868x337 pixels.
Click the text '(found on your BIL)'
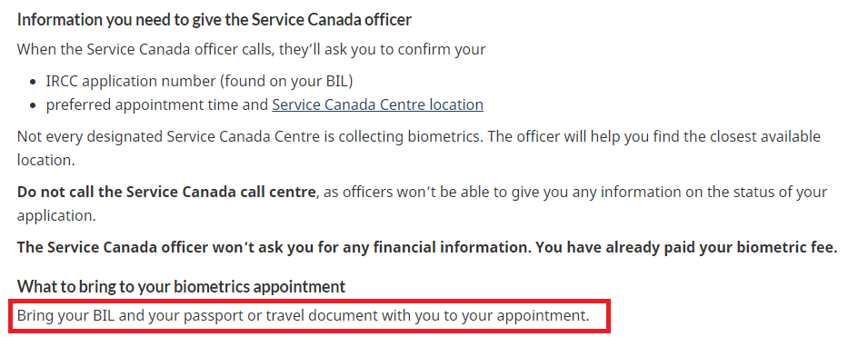286,81
